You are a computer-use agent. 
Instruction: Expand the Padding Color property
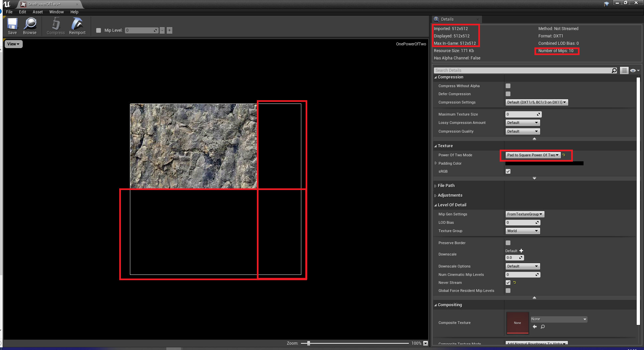point(436,163)
